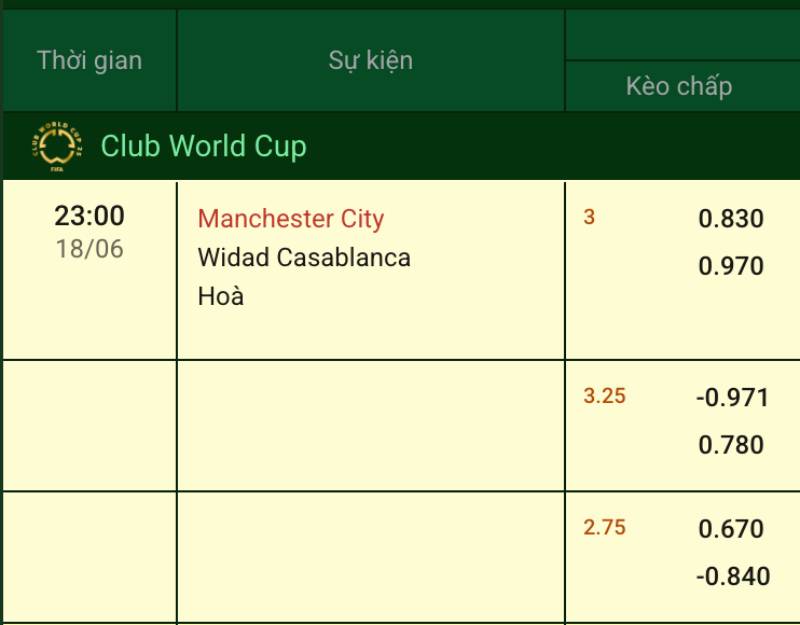
Task: Select the 0.670 odds value
Action: click(x=731, y=528)
